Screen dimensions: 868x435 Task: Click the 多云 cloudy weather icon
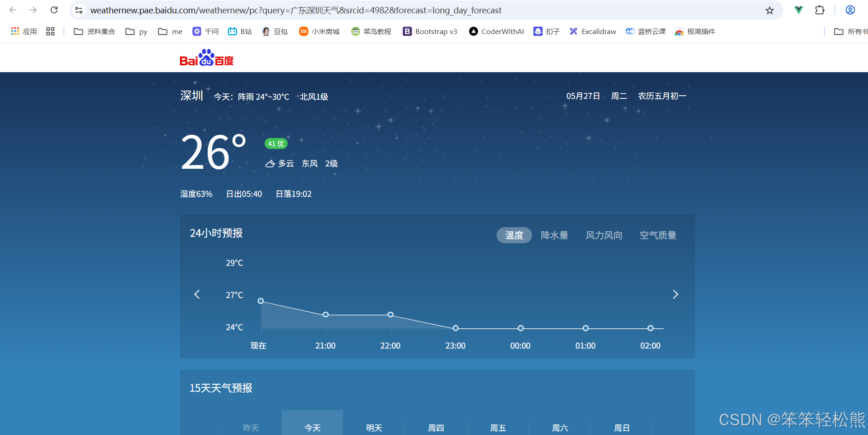[x=270, y=164]
